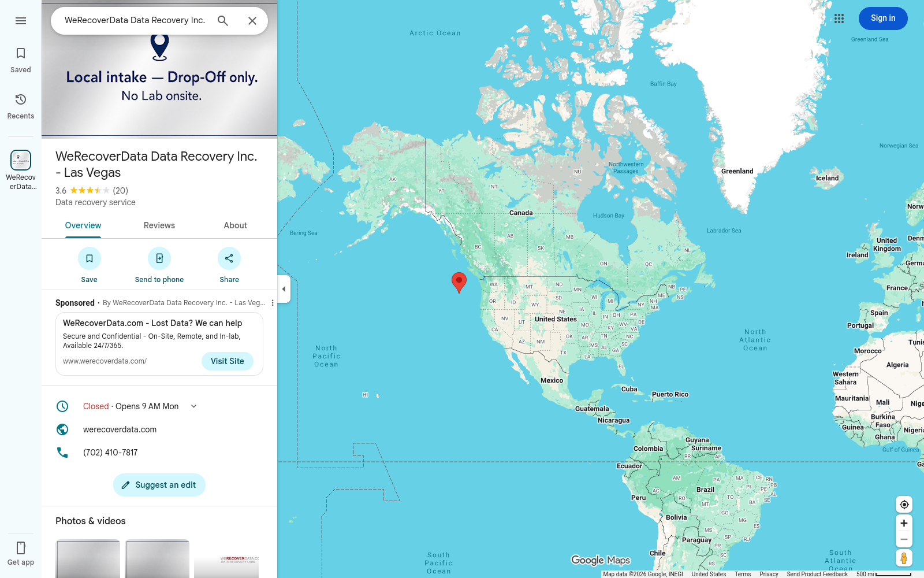The image size is (924, 578).
Task: Open the Terms link in the footer
Action: point(743,574)
